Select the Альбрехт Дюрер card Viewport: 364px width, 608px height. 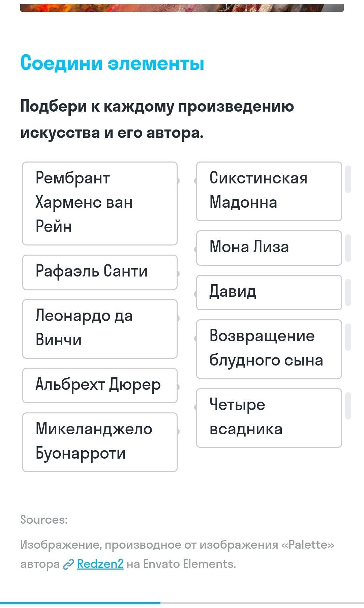(x=100, y=385)
